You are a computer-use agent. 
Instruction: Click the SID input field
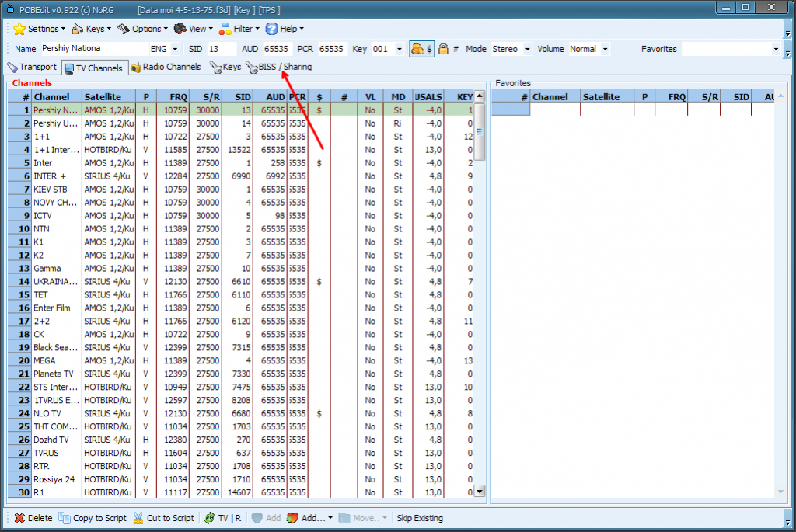point(222,49)
